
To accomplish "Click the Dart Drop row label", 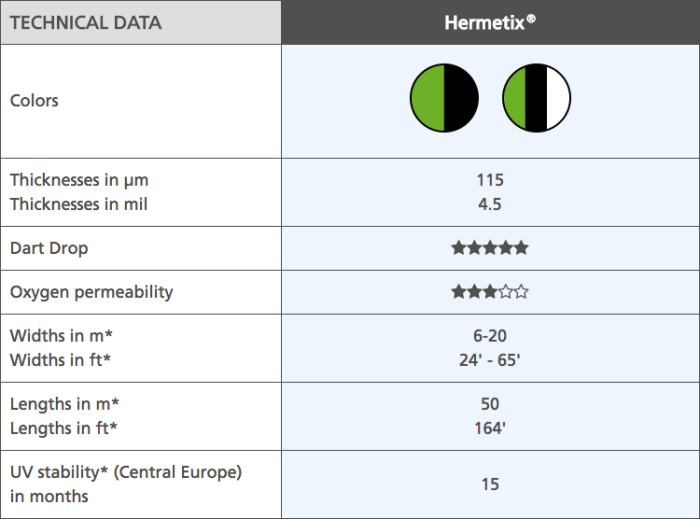I will (50, 248).
